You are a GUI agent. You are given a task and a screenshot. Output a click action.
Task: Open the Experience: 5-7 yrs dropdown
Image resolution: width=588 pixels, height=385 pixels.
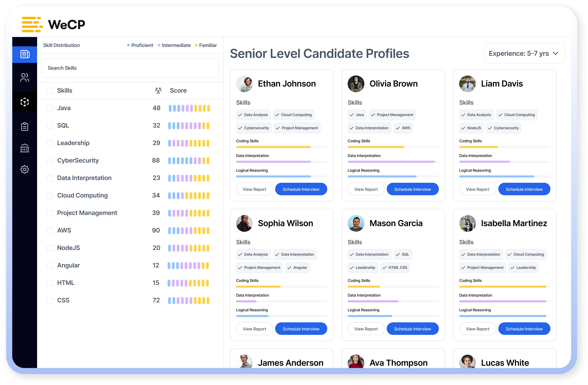coord(524,53)
